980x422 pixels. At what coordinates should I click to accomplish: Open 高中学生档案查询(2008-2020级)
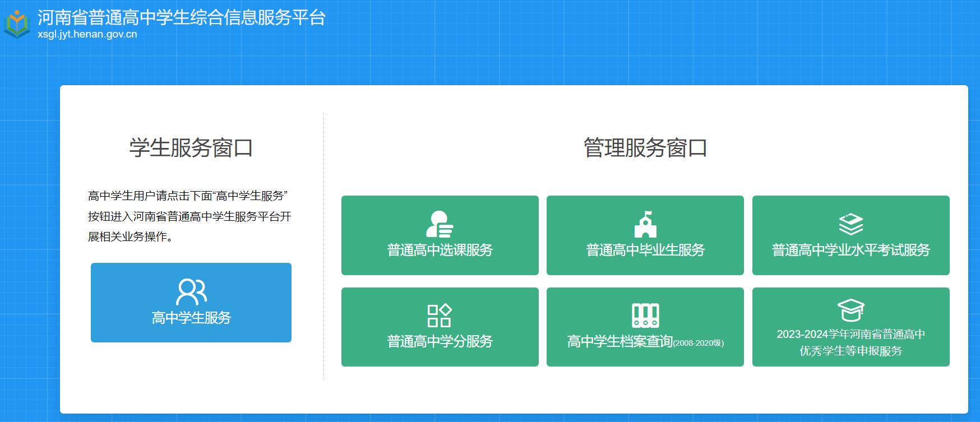(x=645, y=327)
